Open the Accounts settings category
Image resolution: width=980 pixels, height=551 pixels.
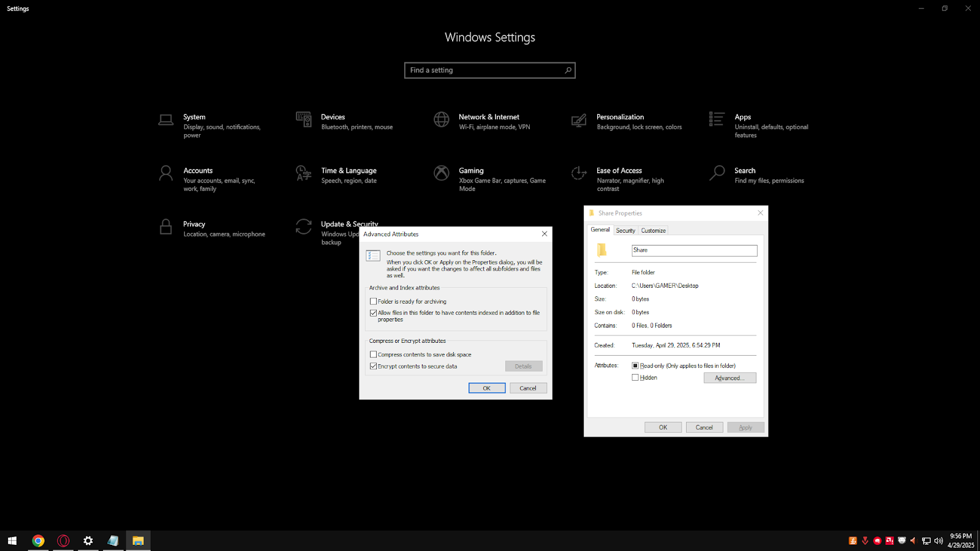[x=198, y=170]
